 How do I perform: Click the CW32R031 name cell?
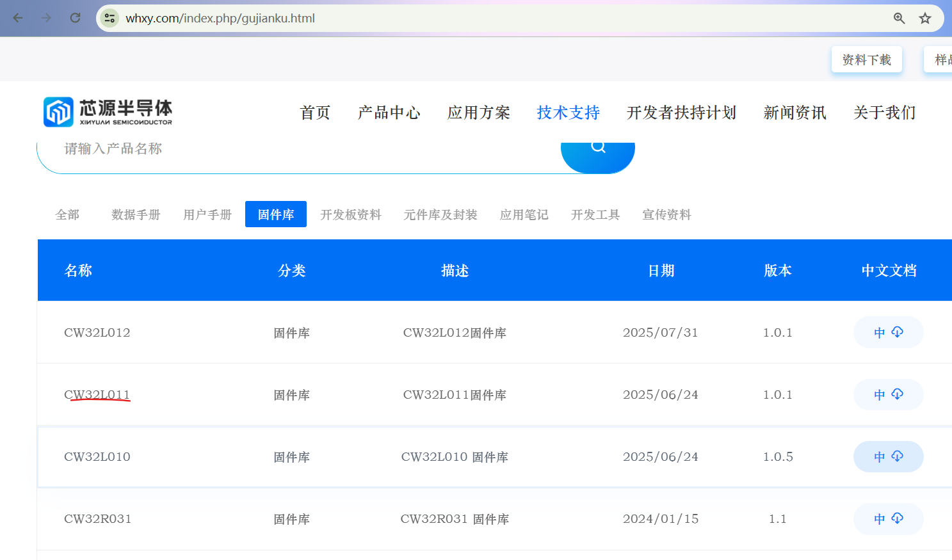(98, 519)
